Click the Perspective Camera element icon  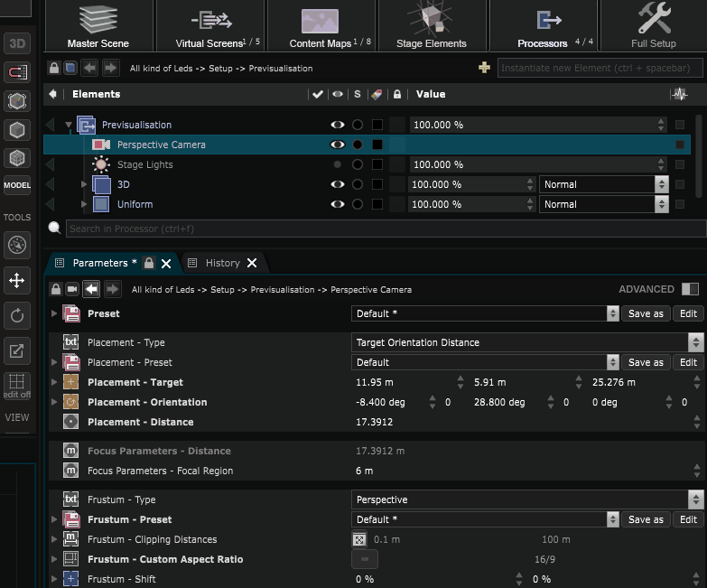click(101, 145)
